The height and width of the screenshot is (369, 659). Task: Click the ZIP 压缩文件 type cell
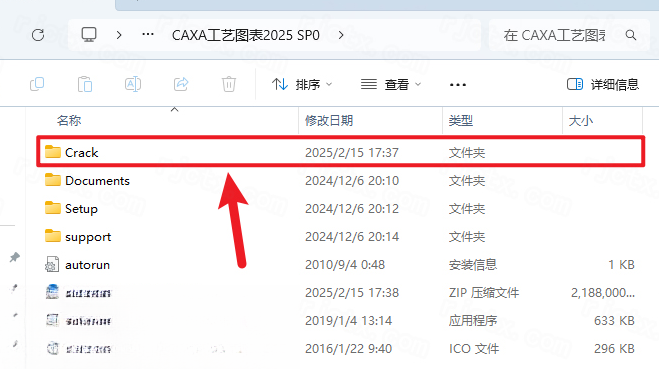pos(484,293)
